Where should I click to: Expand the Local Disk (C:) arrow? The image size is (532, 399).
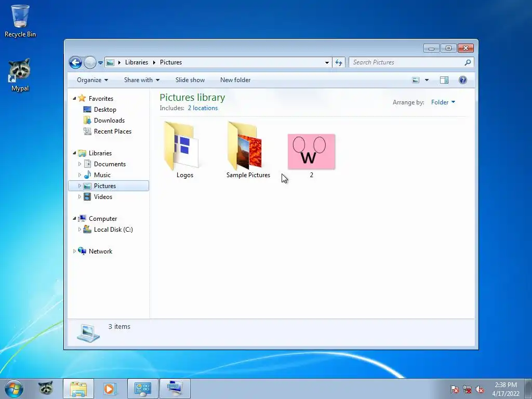click(79, 230)
